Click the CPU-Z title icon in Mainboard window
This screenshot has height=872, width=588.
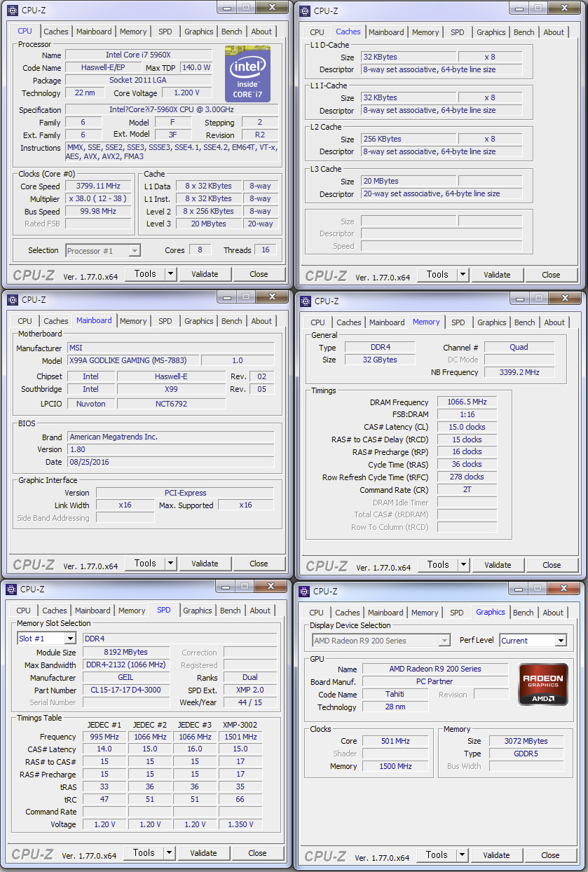click(12, 299)
